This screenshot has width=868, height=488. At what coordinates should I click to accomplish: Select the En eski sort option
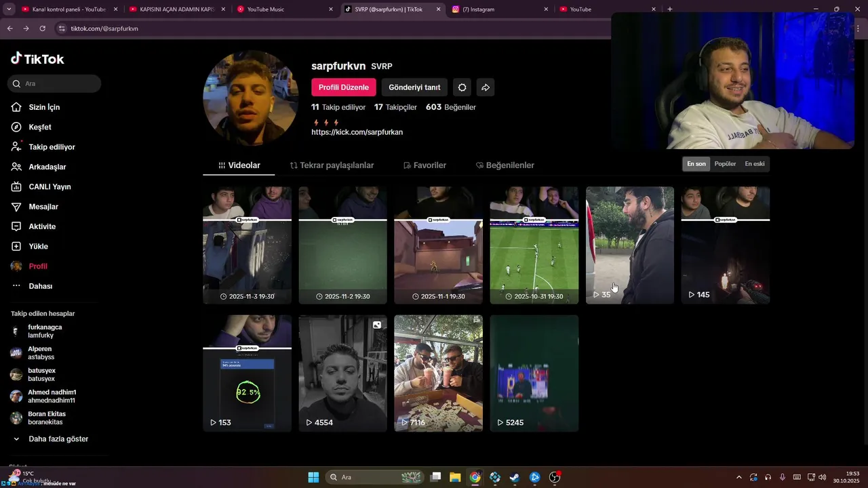[755, 164]
